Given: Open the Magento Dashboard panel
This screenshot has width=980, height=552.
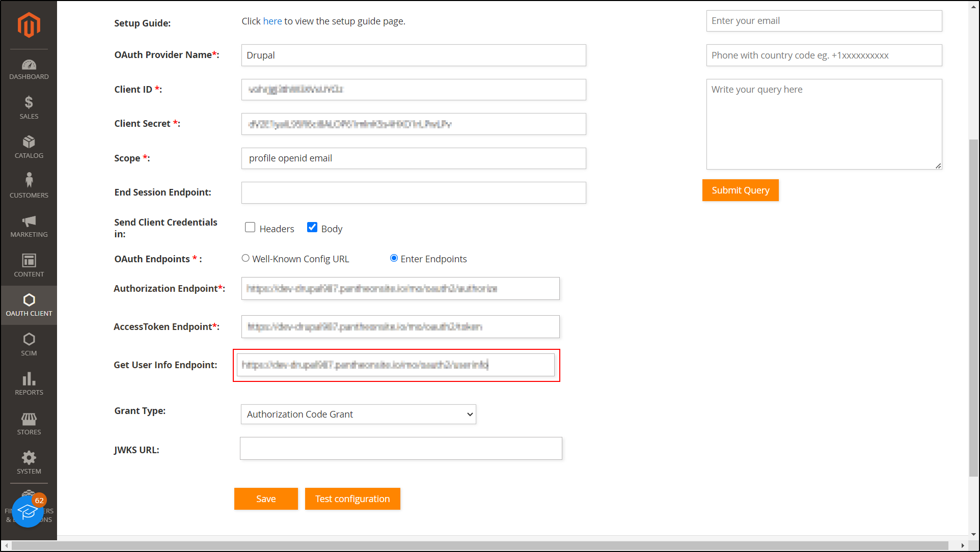Looking at the screenshot, I should coord(29,69).
